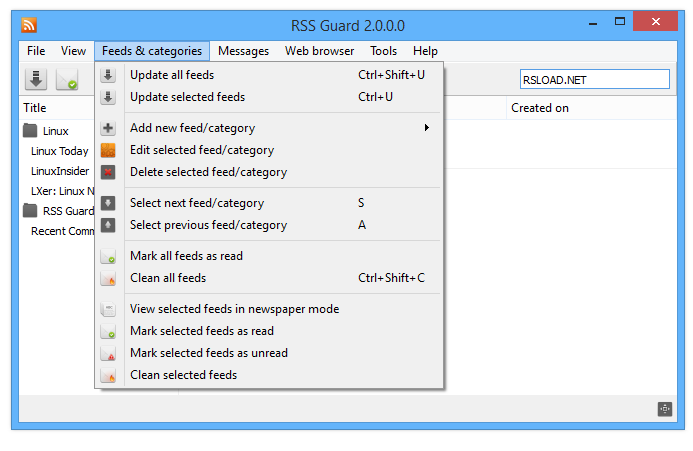Viewport: 693px width, 451px height.
Task: Choose Delete selected feed/category entry
Action: point(269,172)
